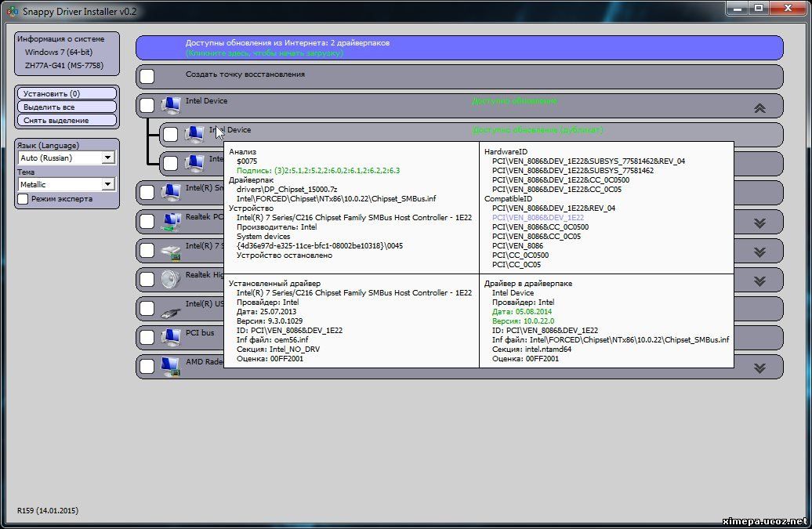Open the Тема Metallic theme dropdown
This screenshot has height=529, width=812.
coord(108,185)
